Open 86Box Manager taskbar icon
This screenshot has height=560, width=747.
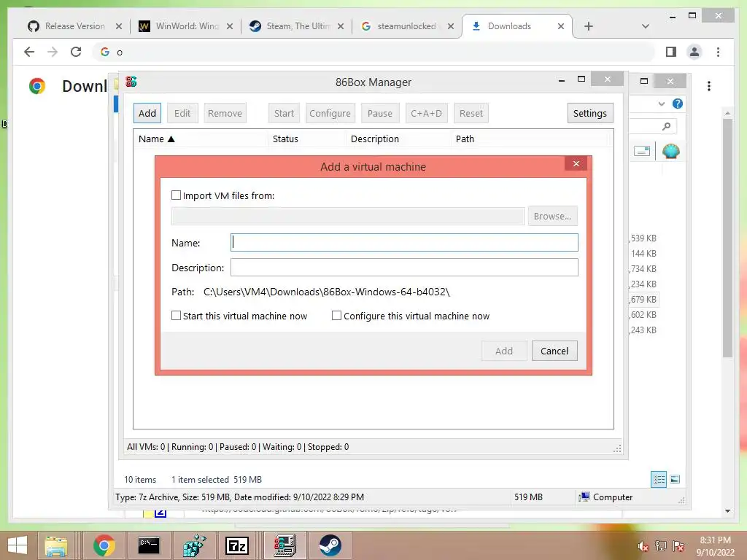[285, 545]
